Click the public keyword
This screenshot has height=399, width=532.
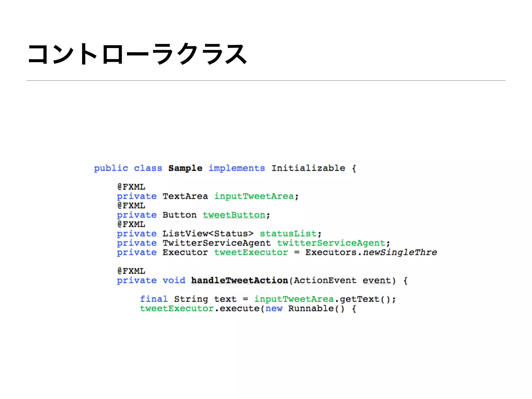click(x=111, y=168)
